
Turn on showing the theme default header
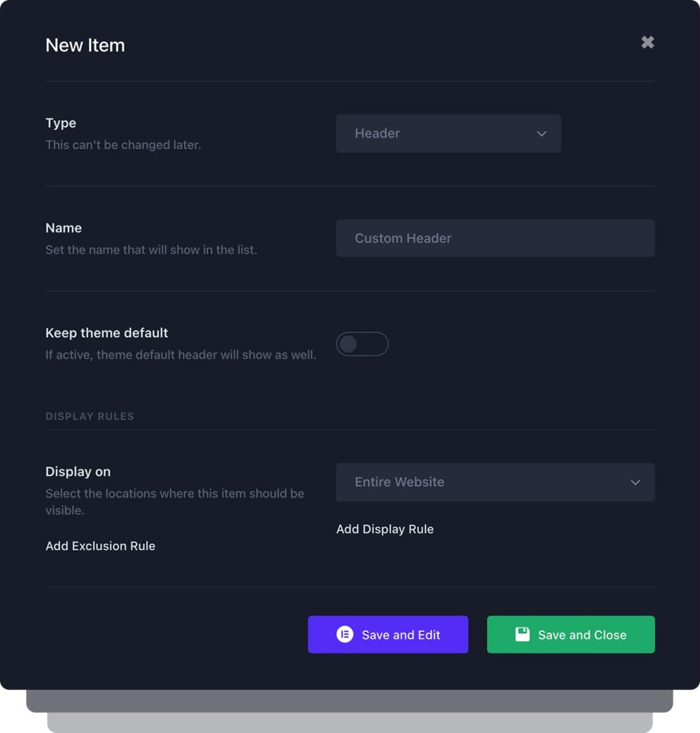pos(362,344)
